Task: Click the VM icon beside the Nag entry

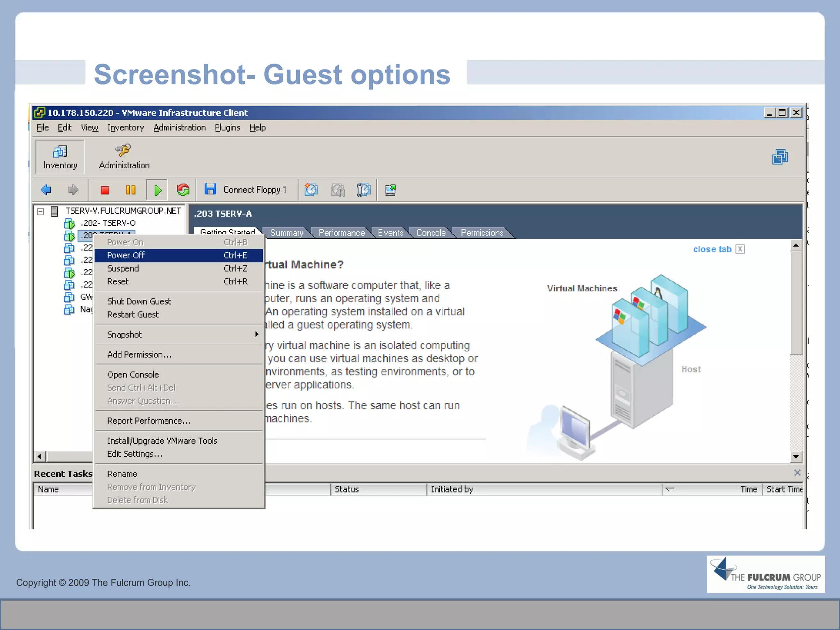Action: pyautogui.click(x=69, y=309)
